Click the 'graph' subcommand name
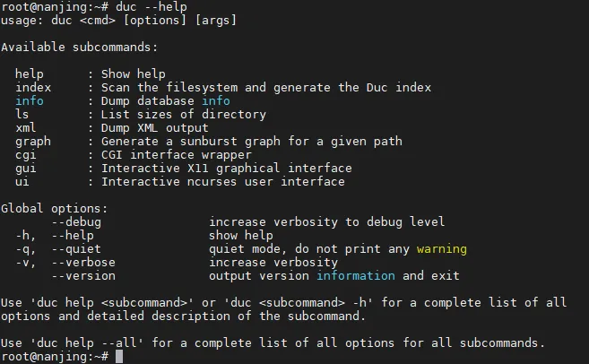589x364 pixels. click(33, 142)
